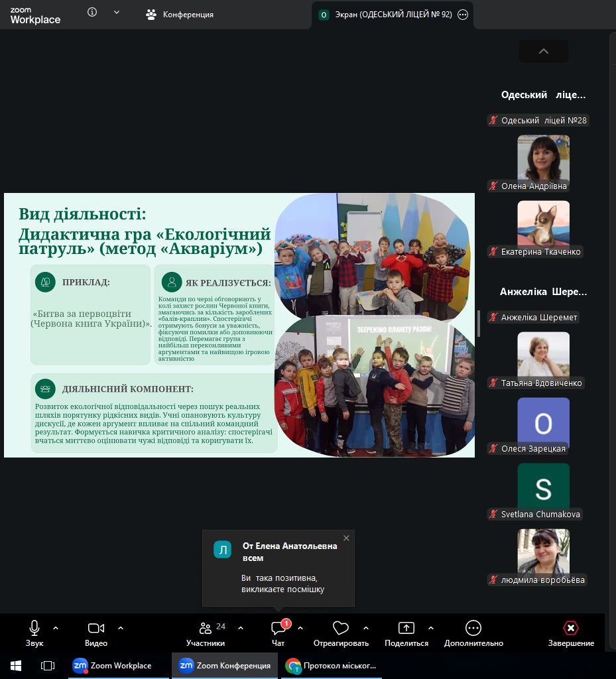Open the Дополнительно more options icon
616x679 pixels.
click(x=473, y=628)
